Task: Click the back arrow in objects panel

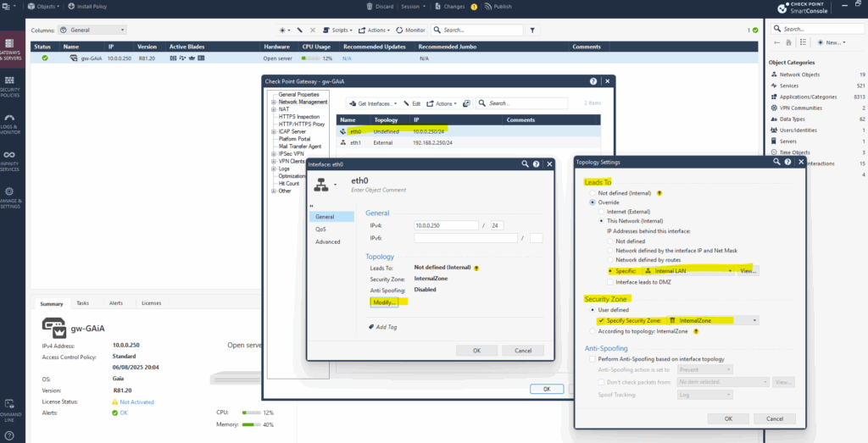Action: point(776,42)
